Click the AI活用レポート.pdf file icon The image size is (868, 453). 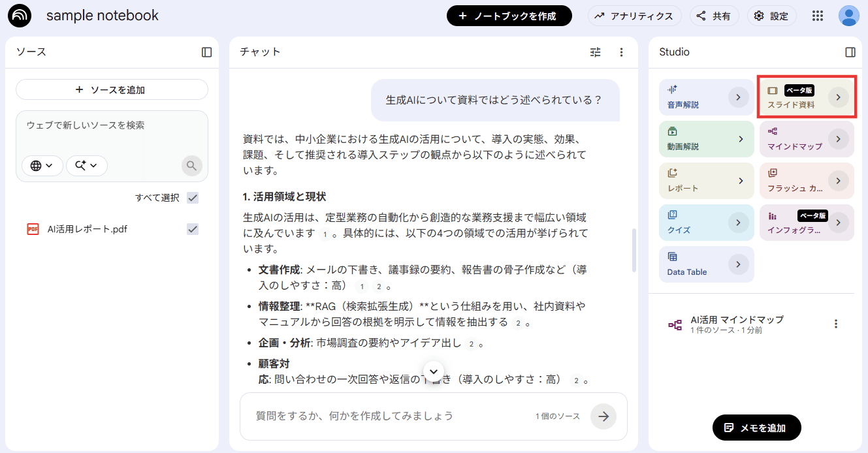33,229
